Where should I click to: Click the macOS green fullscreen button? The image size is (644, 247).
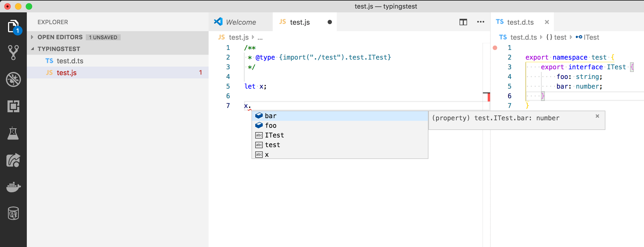click(x=29, y=6)
